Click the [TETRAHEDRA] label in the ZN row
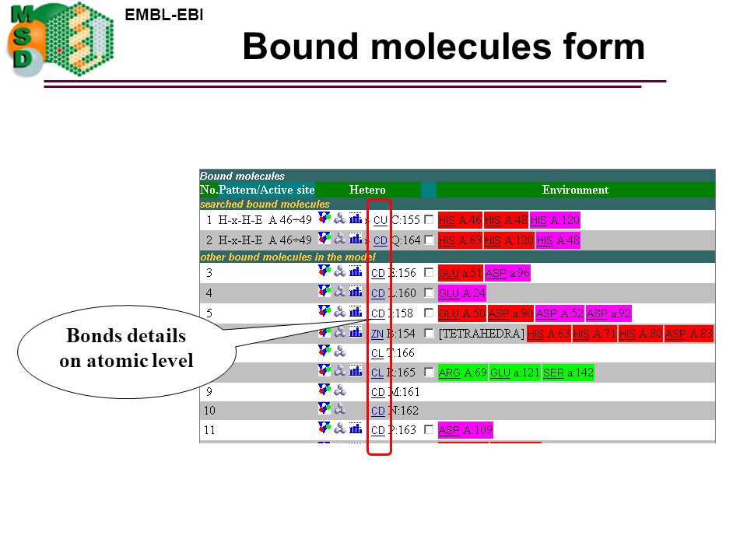Viewport: 747px width, 560px height. coord(482,334)
